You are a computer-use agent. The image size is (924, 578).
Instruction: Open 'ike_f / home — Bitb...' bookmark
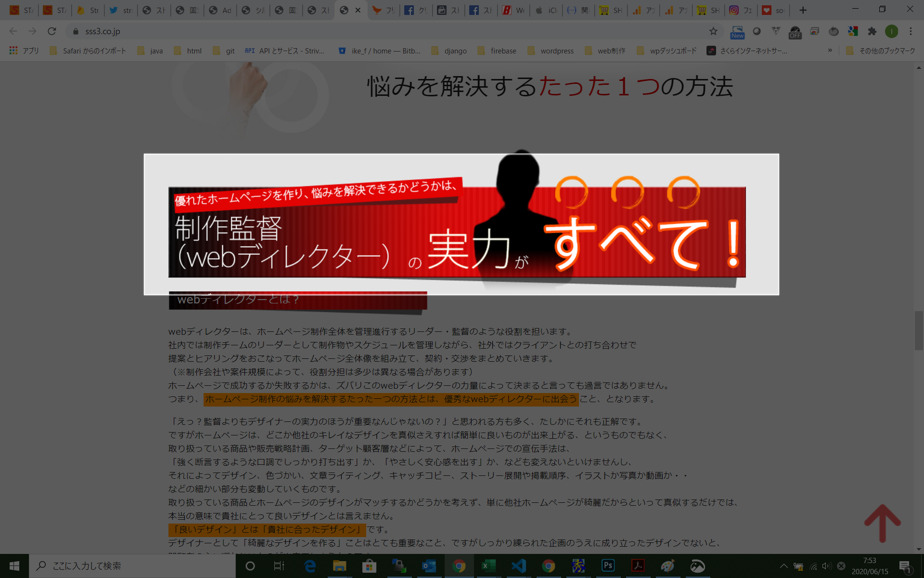click(380, 51)
